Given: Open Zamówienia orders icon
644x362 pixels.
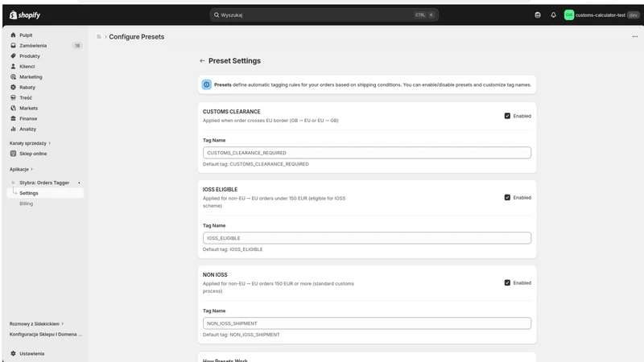Looking at the screenshot, I should [13, 46].
